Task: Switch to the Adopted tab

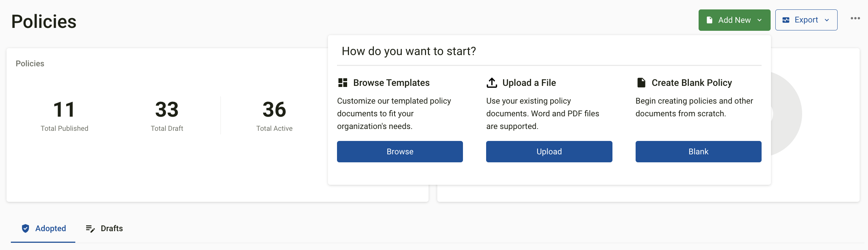Action: click(43, 228)
